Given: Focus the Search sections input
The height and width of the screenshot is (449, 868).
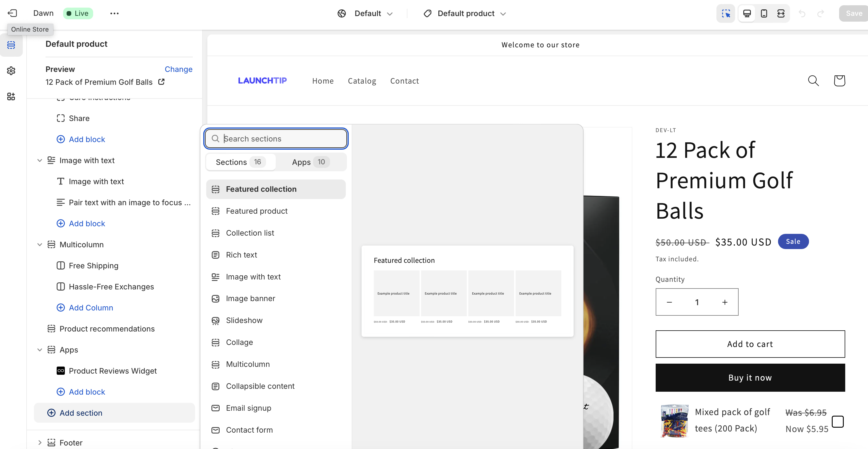Looking at the screenshot, I should [276, 138].
